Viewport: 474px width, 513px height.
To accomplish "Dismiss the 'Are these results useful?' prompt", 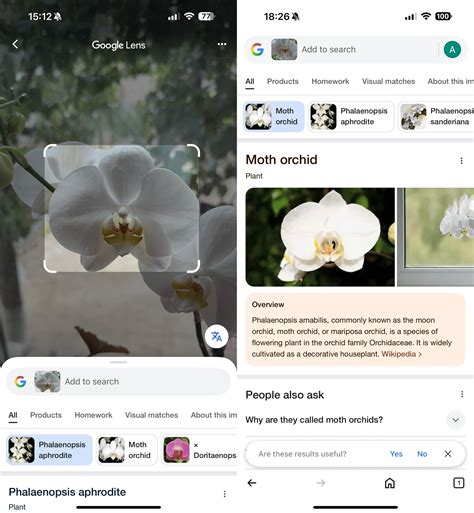I will (x=448, y=454).
